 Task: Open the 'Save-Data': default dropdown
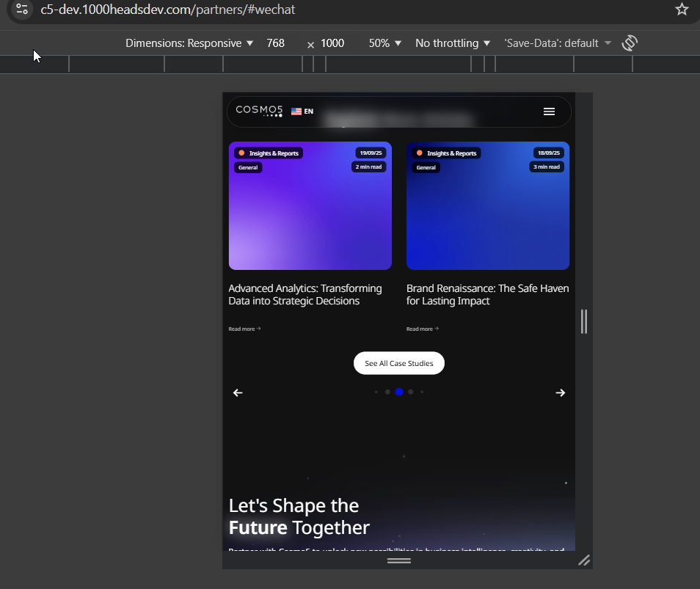tap(557, 43)
